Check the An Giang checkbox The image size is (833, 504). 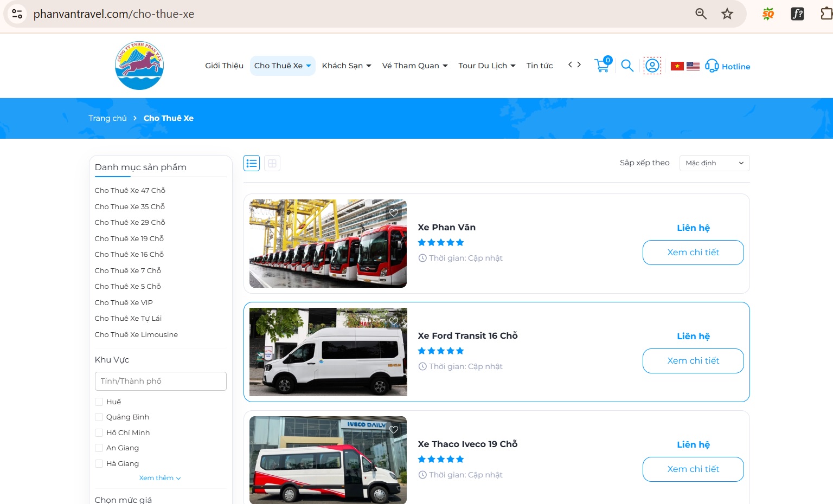(99, 448)
